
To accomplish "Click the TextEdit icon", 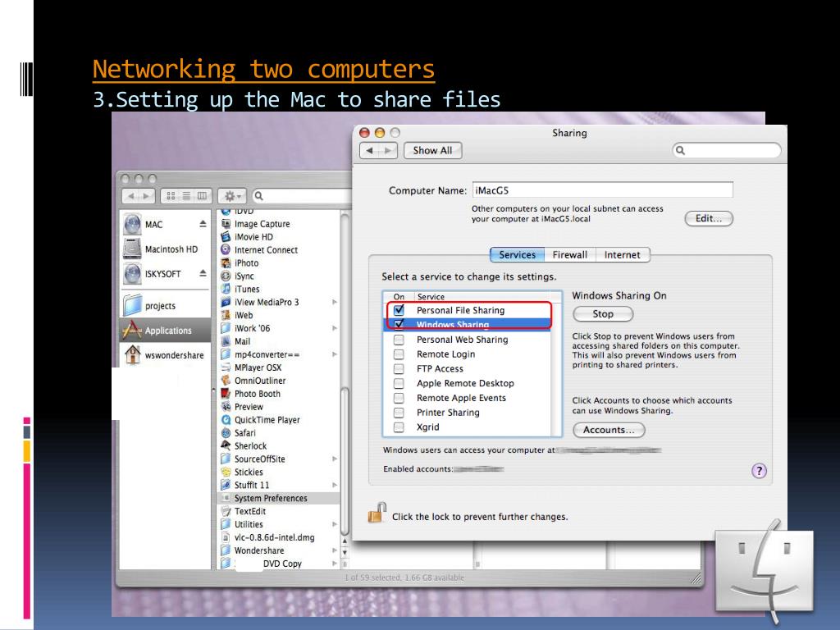I will [226, 511].
